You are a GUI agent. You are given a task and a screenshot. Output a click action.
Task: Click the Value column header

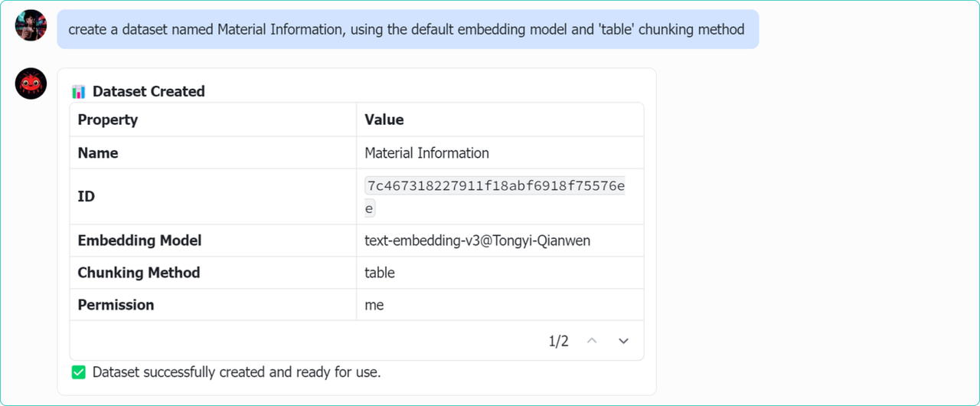click(384, 120)
